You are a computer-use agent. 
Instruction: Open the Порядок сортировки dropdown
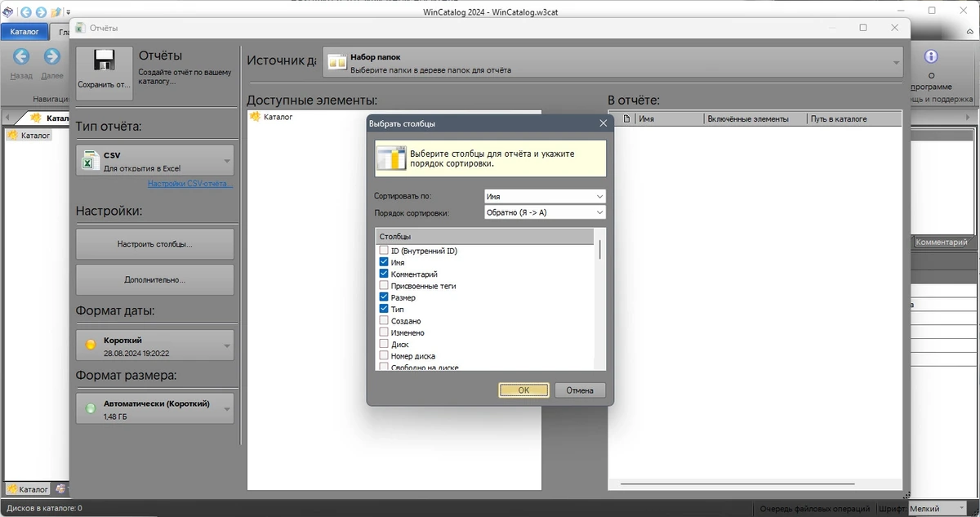click(x=544, y=212)
